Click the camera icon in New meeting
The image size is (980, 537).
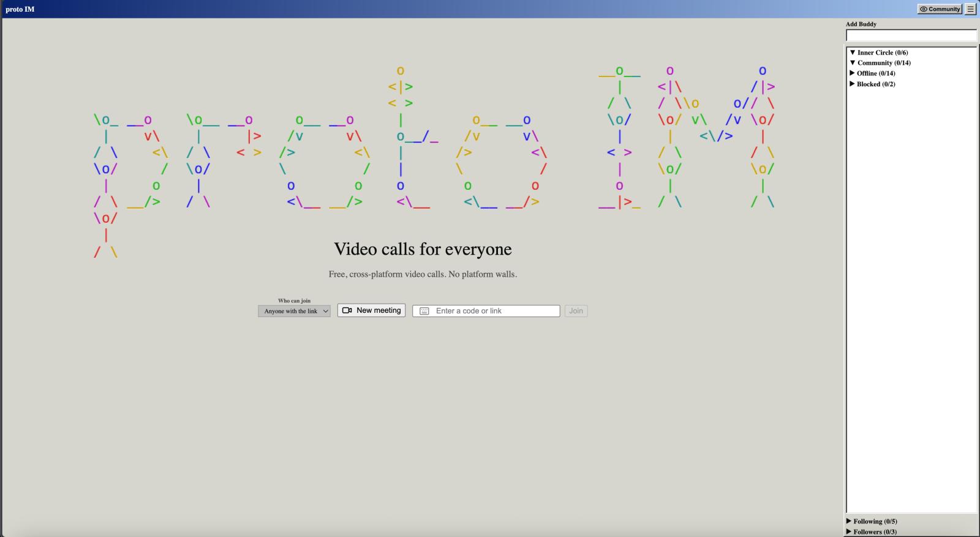tap(347, 310)
